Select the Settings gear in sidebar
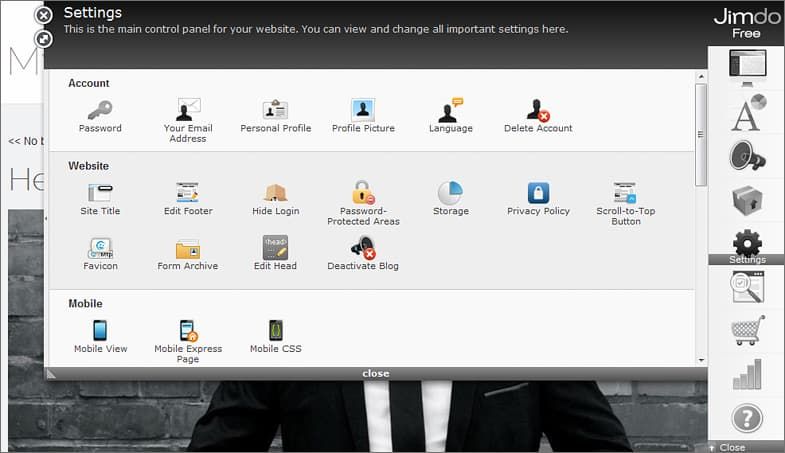Viewport: 785px width, 453px height. coord(747,246)
